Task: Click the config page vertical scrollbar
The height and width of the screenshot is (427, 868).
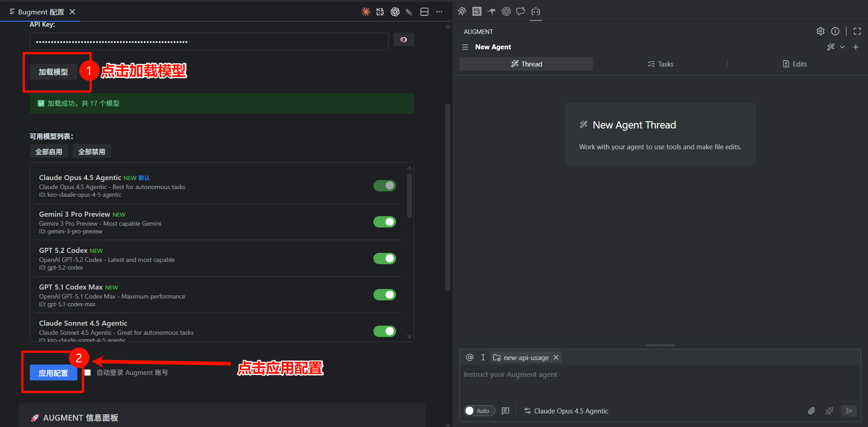Action: pos(448,197)
